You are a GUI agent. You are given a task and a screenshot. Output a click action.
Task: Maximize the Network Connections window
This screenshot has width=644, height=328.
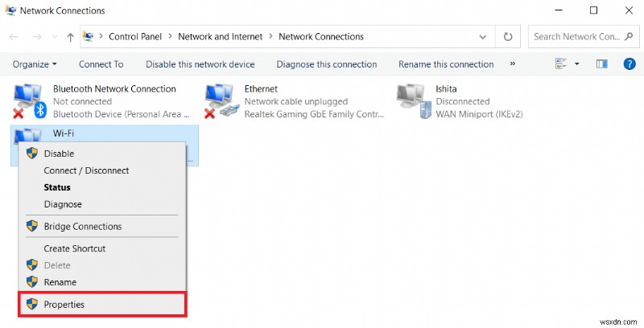pyautogui.click(x=593, y=10)
